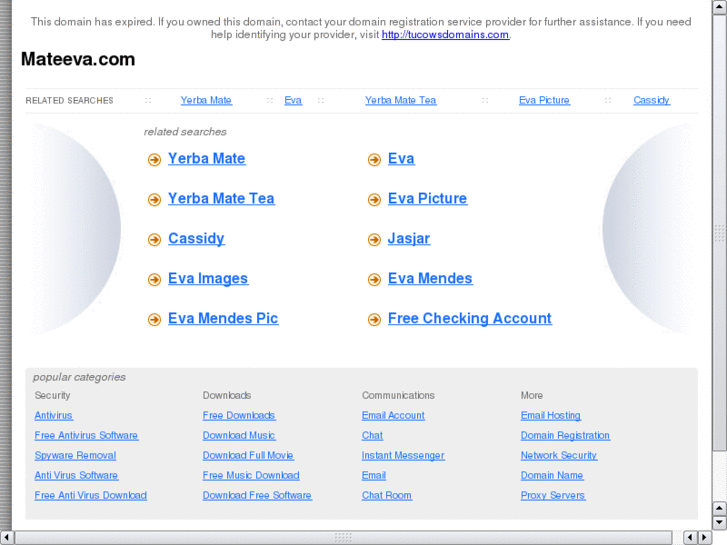Click the orange arrow icon beside Eva Images

coord(154,279)
